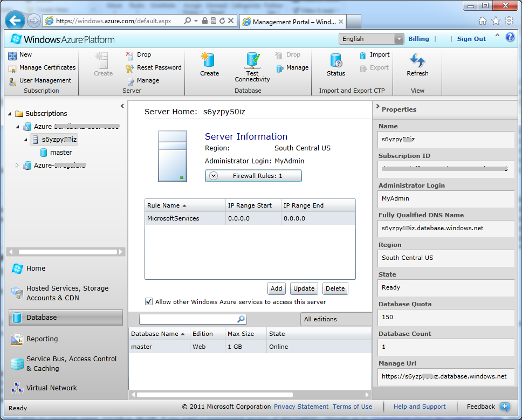Click the Fully Qualified DNS Name field
The width and height of the screenshot is (522, 420).
[x=446, y=228]
